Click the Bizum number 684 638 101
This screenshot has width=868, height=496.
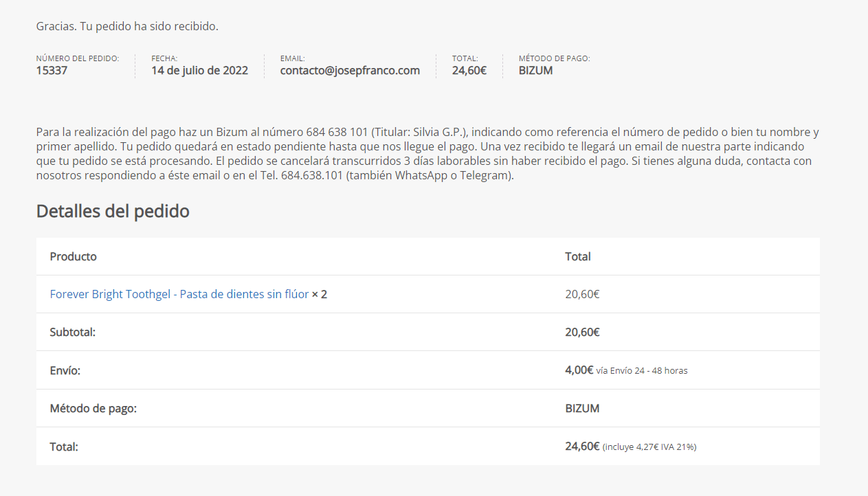[x=337, y=132]
